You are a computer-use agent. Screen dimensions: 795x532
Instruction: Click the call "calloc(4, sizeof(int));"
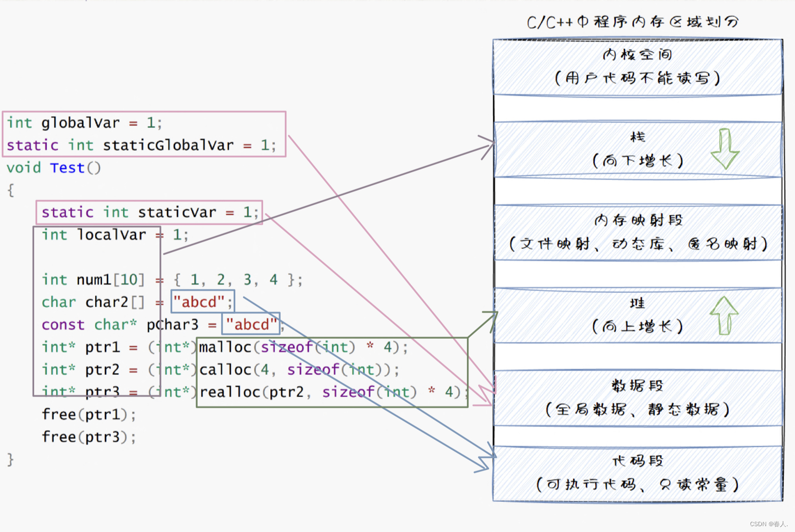coord(299,369)
